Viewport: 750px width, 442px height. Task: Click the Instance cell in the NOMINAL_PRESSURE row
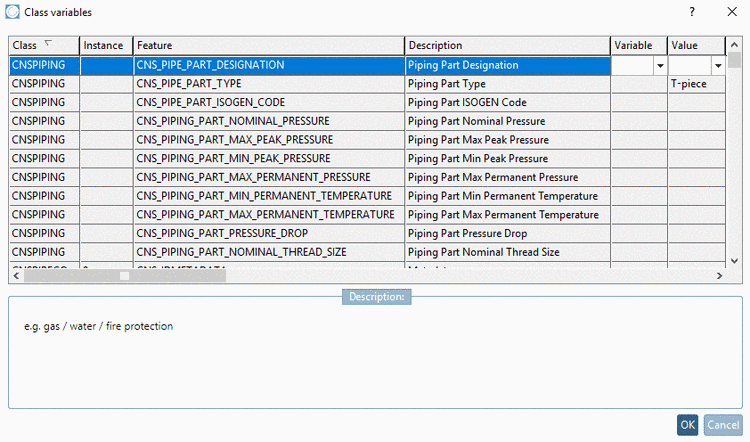[106, 121]
